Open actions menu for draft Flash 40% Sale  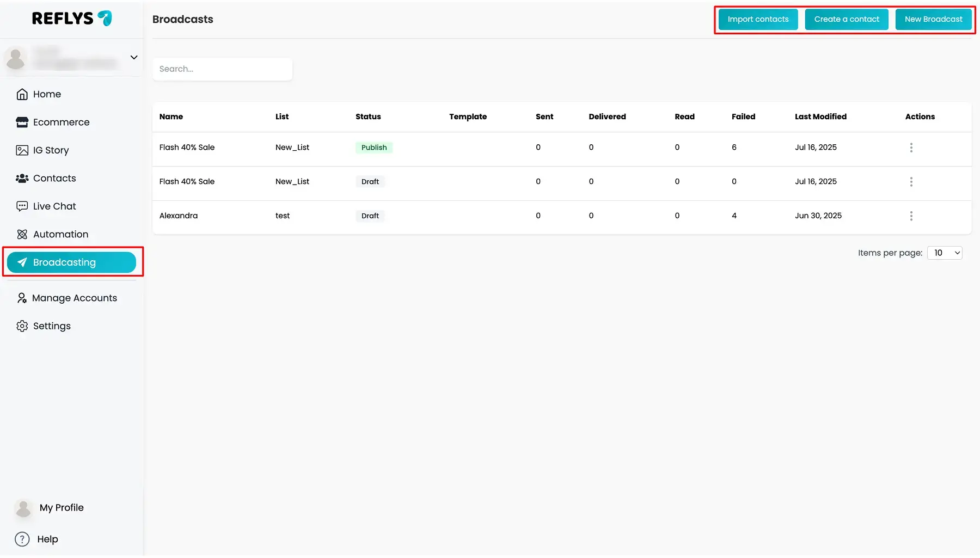pyautogui.click(x=911, y=182)
